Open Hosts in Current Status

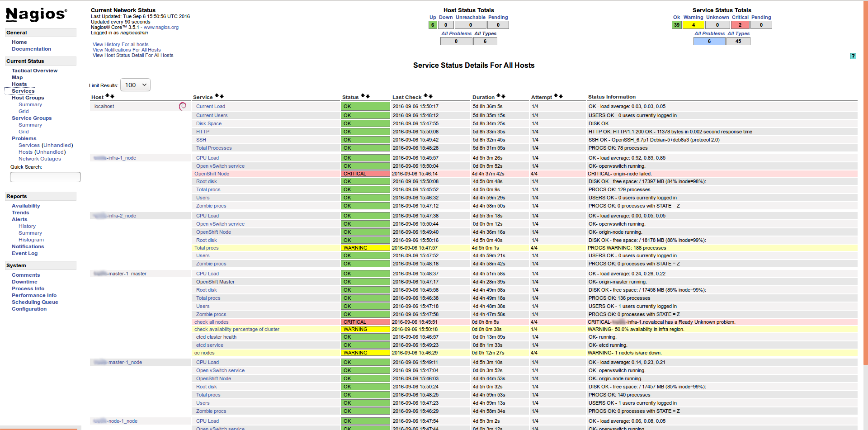pyautogui.click(x=19, y=84)
